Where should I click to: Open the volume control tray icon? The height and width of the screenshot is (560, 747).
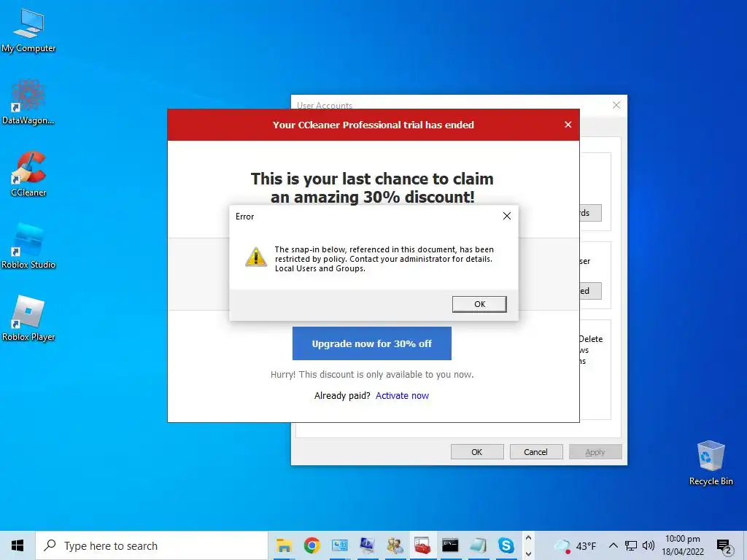pos(648,545)
